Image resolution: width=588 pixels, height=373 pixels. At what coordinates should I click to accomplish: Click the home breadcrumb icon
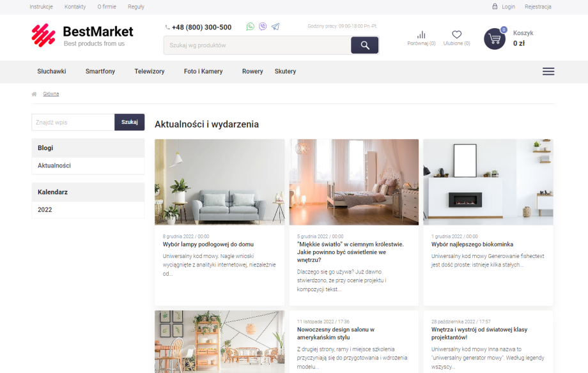pos(34,94)
